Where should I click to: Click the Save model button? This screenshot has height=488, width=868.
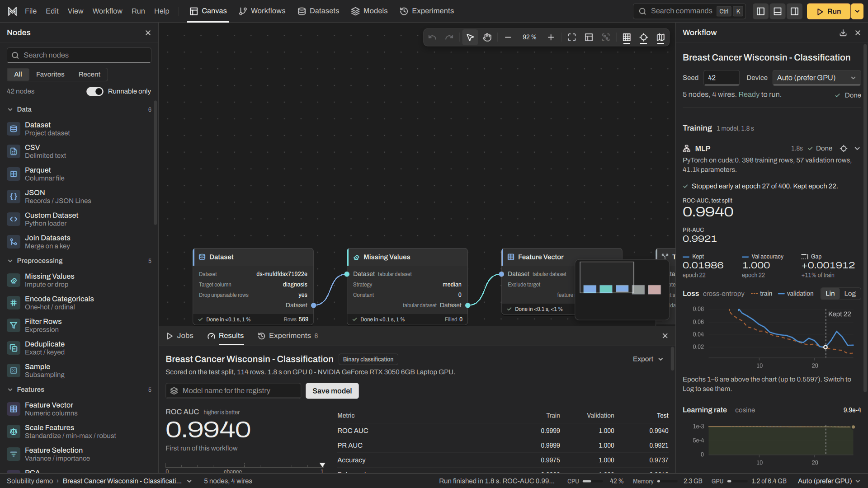coord(332,391)
